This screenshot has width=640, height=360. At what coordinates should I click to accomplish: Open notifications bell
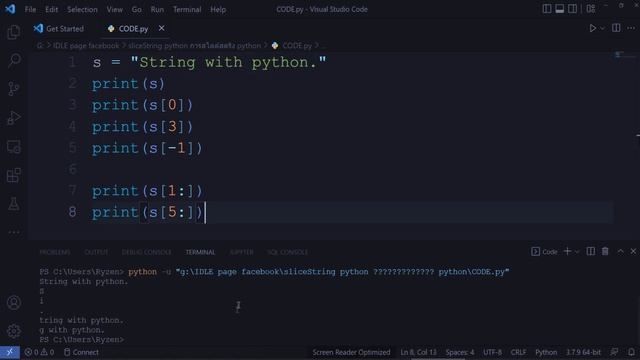pyautogui.click(x=631, y=352)
